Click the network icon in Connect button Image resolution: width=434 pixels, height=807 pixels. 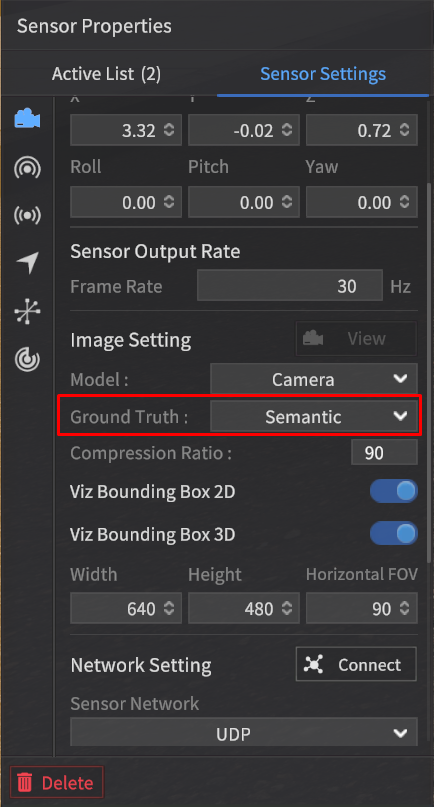point(313,664)
